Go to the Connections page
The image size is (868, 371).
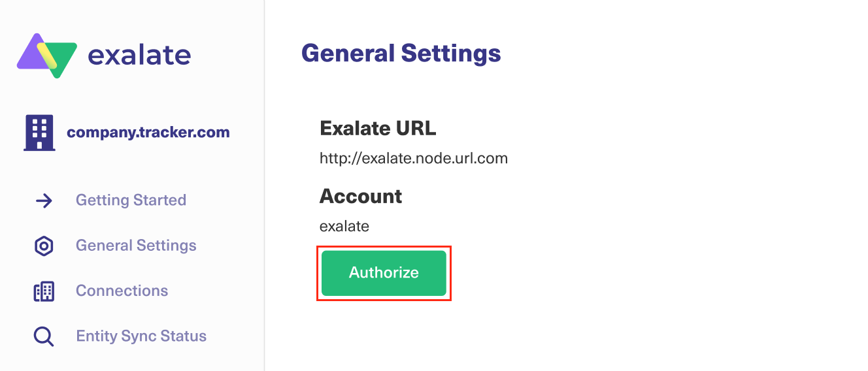click(122, 291)
